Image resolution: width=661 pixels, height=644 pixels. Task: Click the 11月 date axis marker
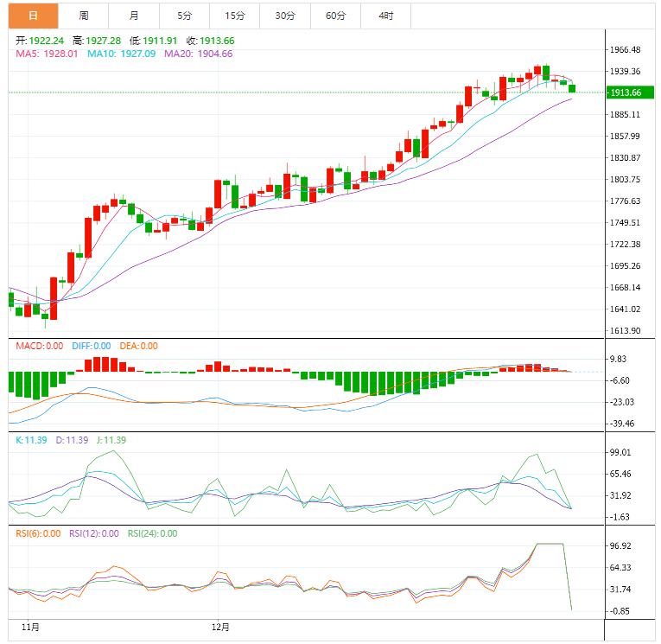click(x=29, y=627)
